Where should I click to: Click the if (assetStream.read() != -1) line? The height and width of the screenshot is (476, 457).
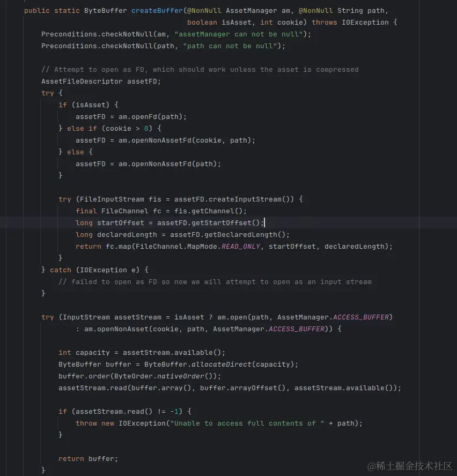[125, 412]
